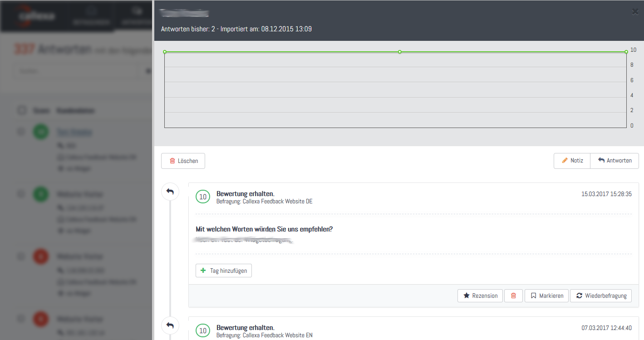644x340 pixels.
Task: Focus the search field in background page
Action: click(x=76, y=71)
